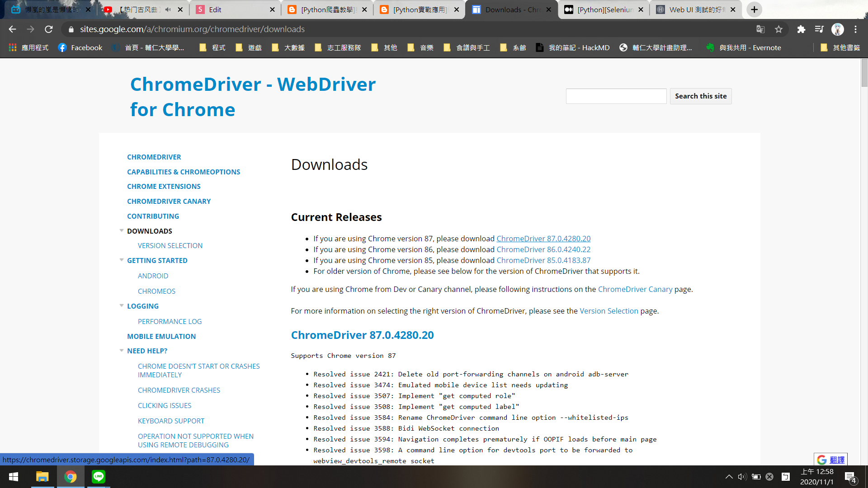The image size is (868, 488).
Task: Click the browser reload page icon
Action: [49, 29]
